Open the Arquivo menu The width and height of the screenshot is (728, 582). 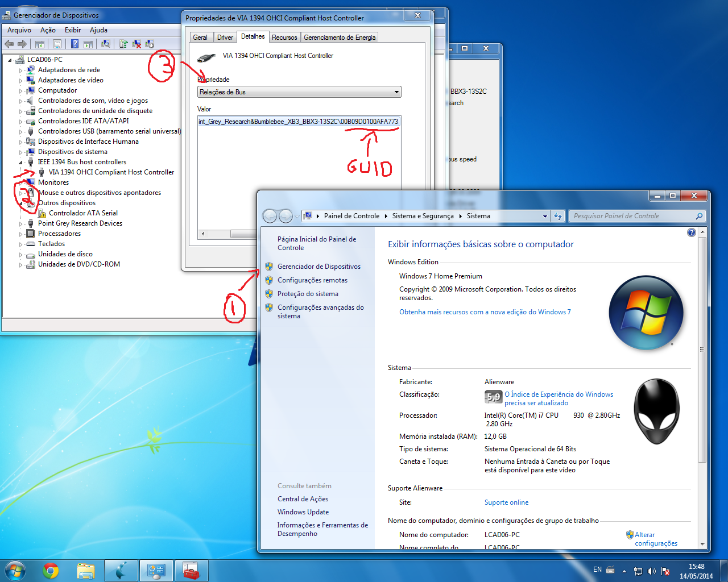(19, 30)
